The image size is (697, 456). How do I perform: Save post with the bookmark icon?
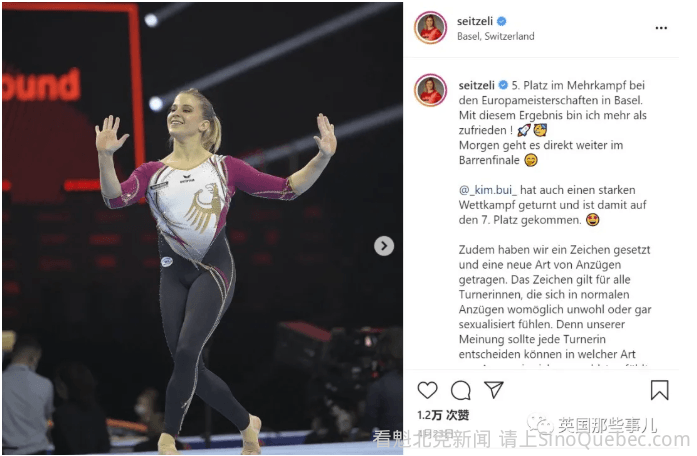[x=659, y=390]
